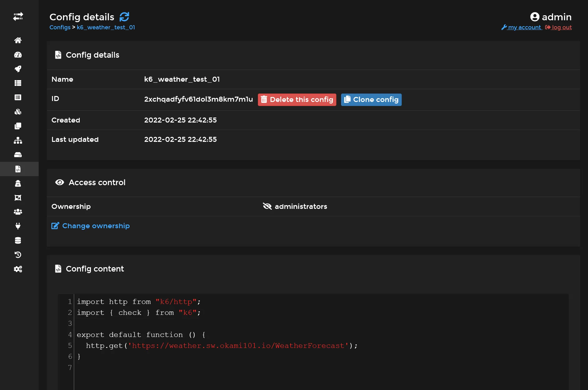Click the crossed-eye administrators visibility icon

267,206
